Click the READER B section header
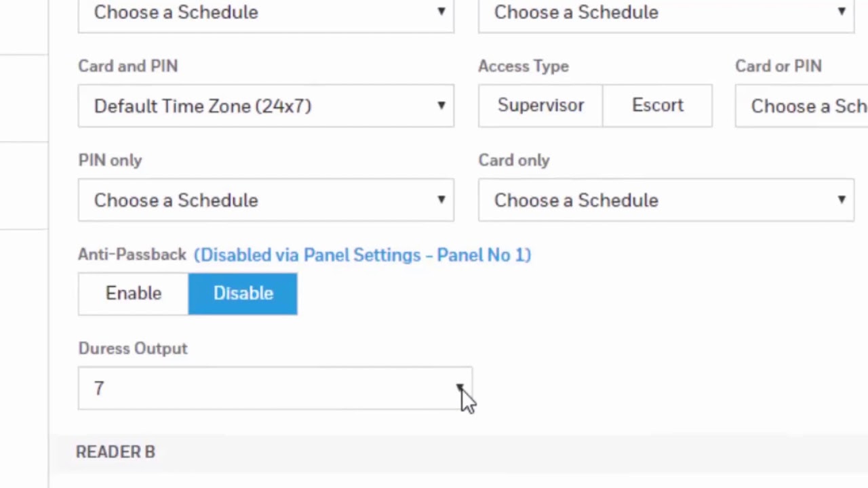Image resolution: width=868 pixels, height=488 pixels. pos(115,452)
